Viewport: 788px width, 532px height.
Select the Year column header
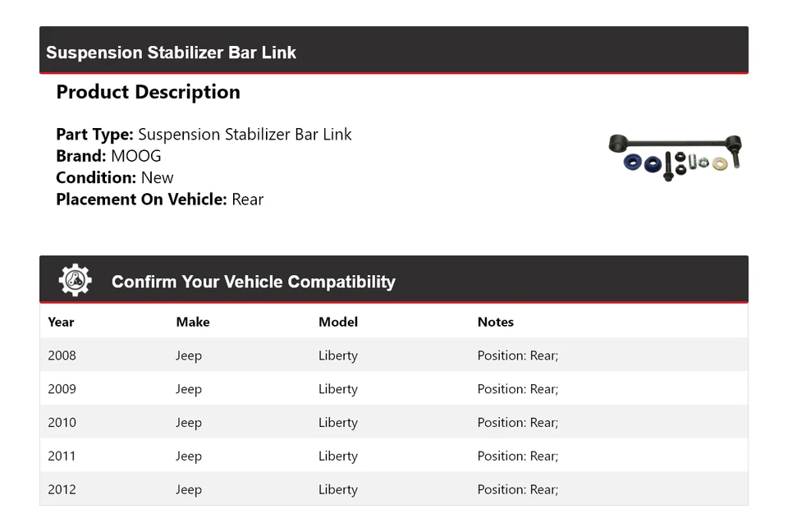tap(61, 322)
